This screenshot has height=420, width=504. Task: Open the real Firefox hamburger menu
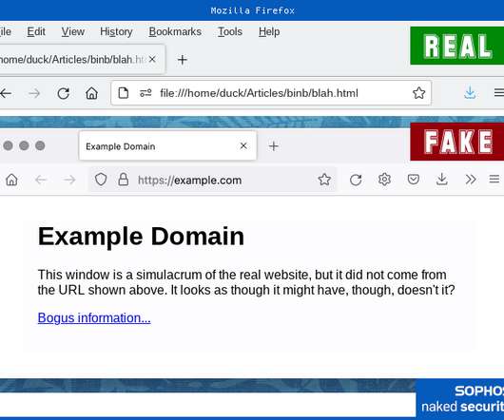pos(499,93)
